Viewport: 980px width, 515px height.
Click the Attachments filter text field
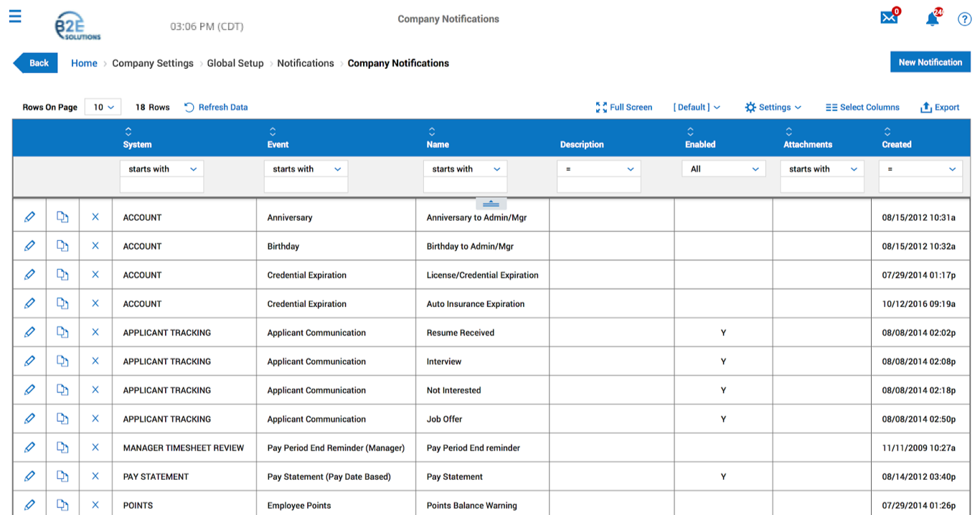point(822,185)
